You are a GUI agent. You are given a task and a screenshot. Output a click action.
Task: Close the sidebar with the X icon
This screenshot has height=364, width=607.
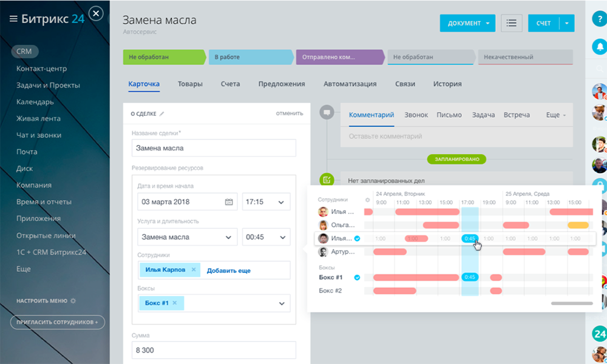click(x=96, y=13)
